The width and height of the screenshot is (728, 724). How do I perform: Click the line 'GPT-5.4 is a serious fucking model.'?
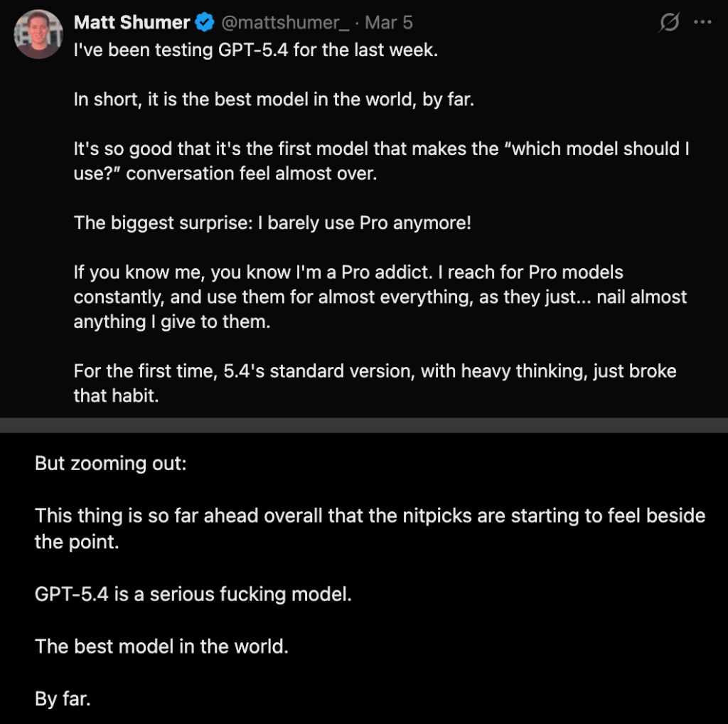pyautogui.click(x=193, y=594)
